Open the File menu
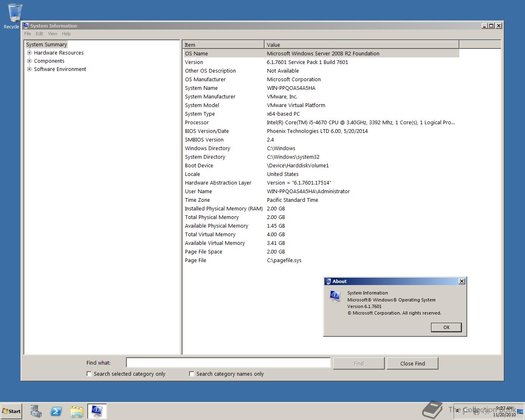This screenshot has height=420, width=525. click(x=27, y=34)
